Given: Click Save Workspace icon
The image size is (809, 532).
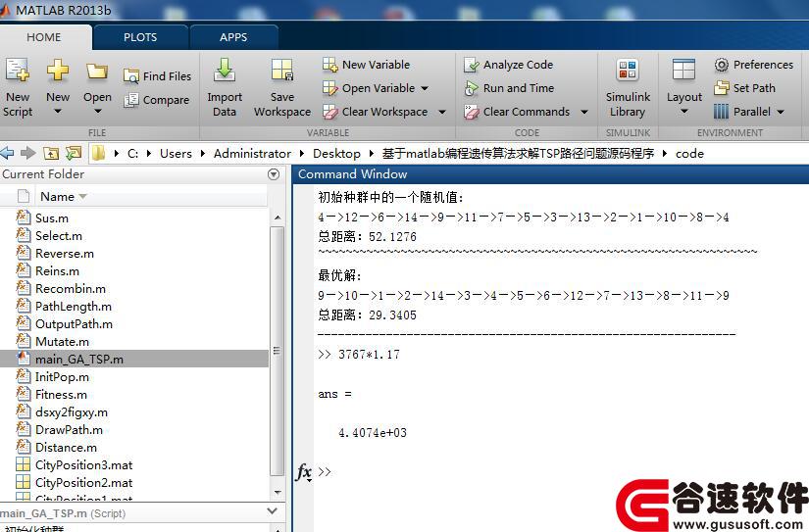Looking at the screenshot, I should 282,71.
